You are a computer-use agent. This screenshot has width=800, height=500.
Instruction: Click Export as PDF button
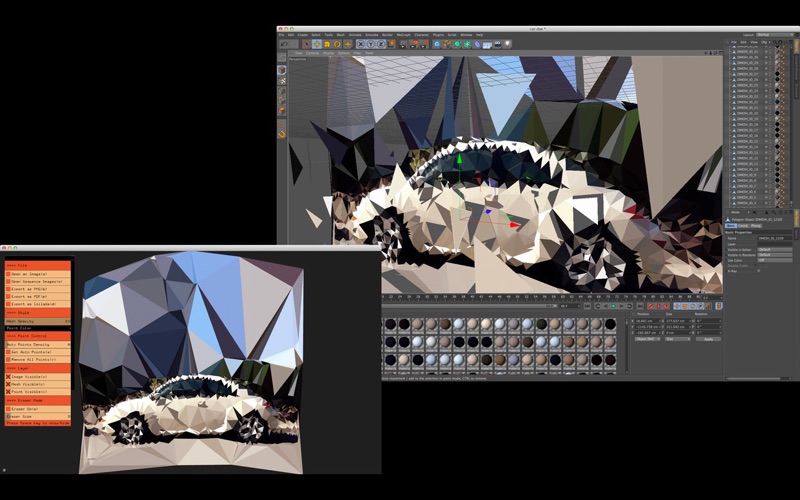pos(38,296)
